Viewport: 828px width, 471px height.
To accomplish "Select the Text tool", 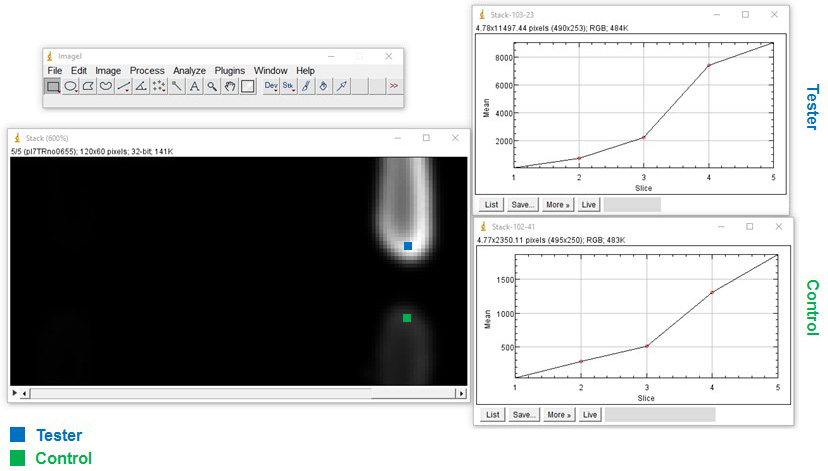I will (x=194, y=86).
